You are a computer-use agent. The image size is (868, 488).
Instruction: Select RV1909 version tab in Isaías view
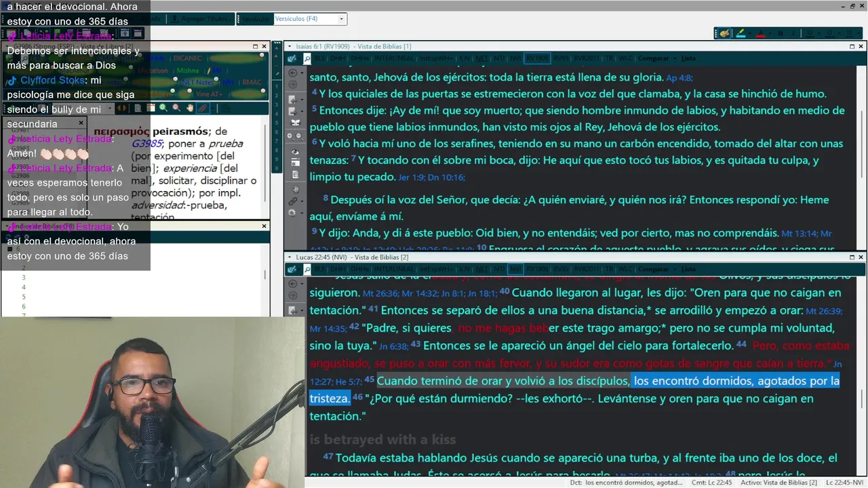(537, 58)
